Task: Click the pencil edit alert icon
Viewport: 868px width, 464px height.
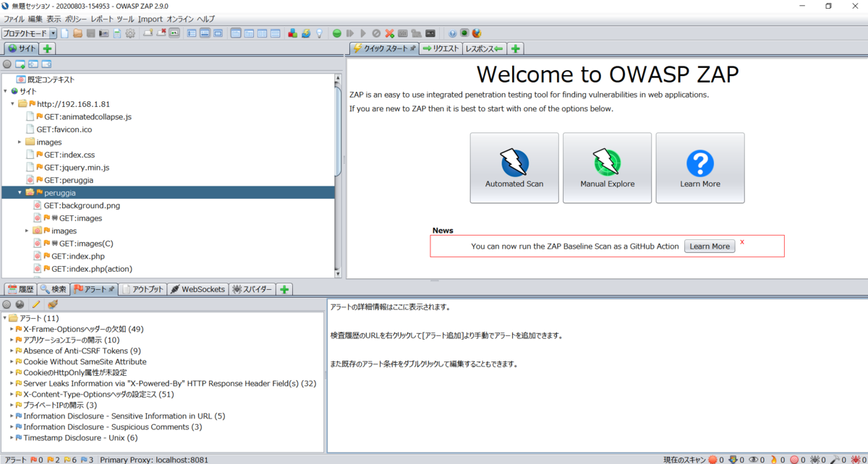Action: click(36, 305)
